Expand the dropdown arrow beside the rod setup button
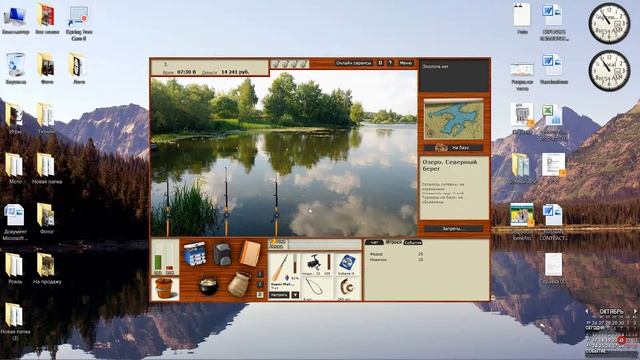Viewport: 640px width, 360px height. 295,295
